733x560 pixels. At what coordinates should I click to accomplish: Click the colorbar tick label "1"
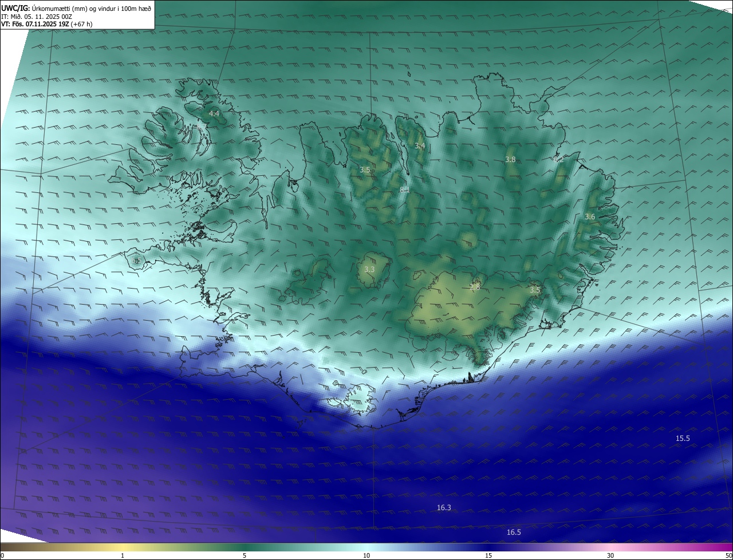[123, 555]
